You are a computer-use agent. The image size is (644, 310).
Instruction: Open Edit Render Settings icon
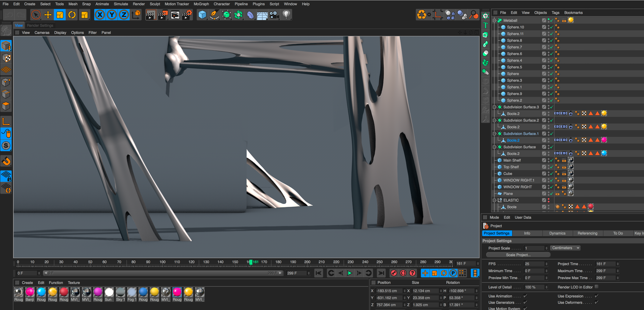[x=187, y=15]
